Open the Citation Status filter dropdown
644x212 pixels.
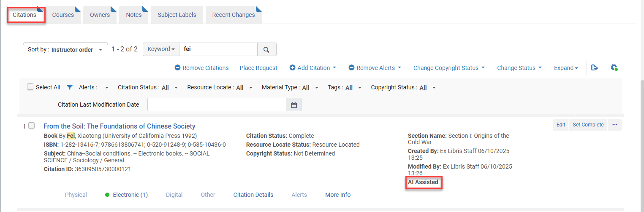click(x=148, y=88)
